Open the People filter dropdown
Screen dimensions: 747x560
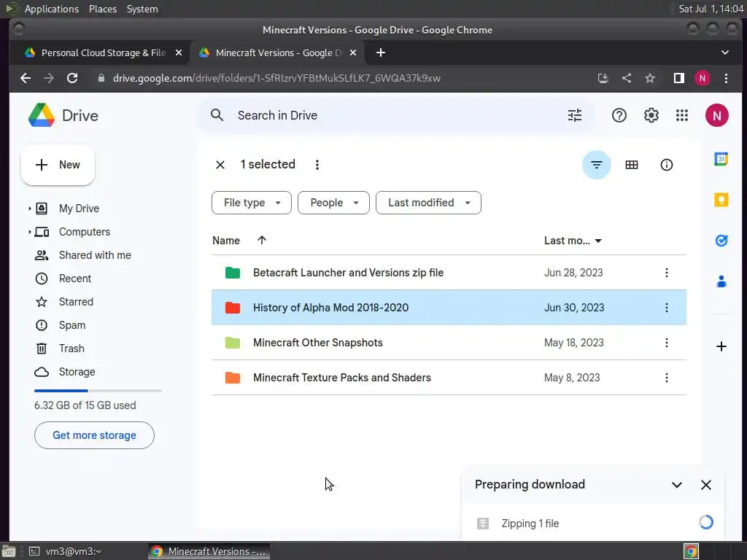point(333,203)
